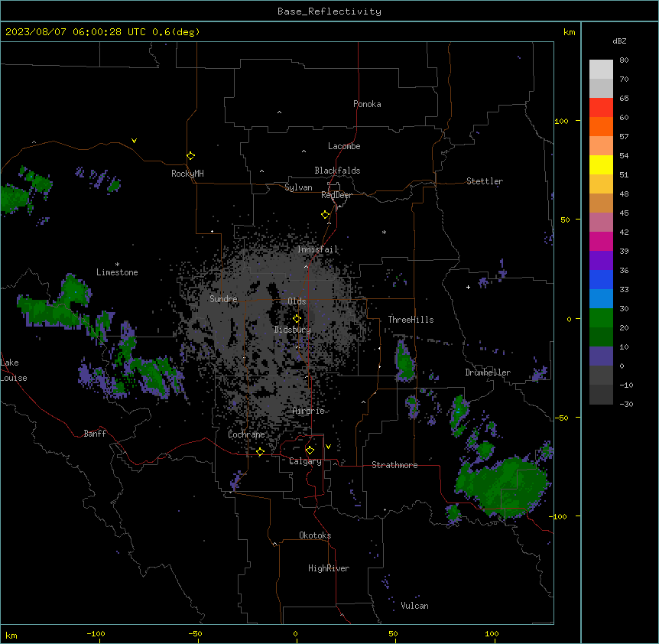
Task: Click the Didsbury town label
Action: click(293, 330)
